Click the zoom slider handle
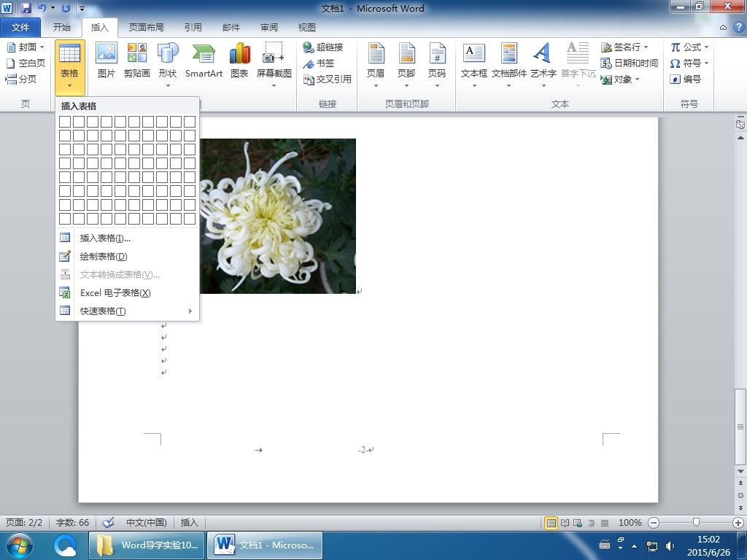 (697, 523)
